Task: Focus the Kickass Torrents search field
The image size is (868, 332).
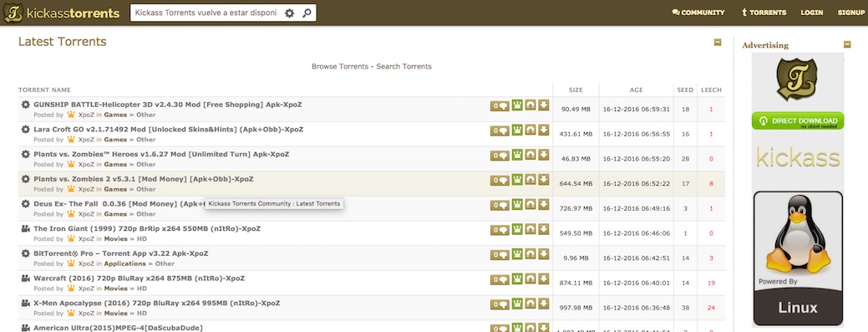Action: click(x=206, y=13)
